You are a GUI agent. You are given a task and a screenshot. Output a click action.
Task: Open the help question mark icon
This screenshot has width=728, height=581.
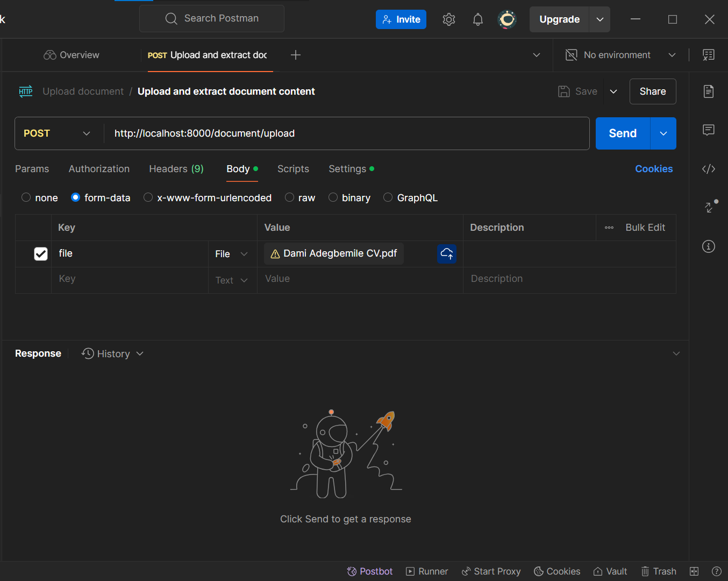point(716,571)
